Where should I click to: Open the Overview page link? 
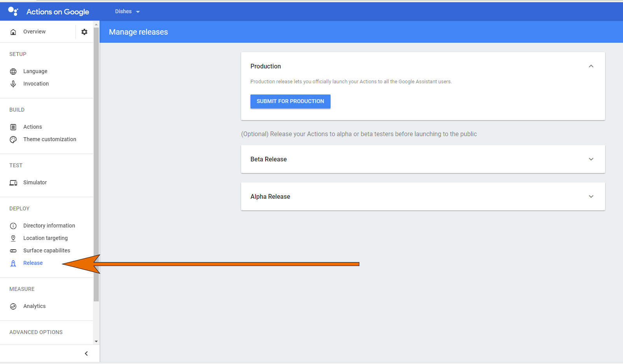coord(34,32)
